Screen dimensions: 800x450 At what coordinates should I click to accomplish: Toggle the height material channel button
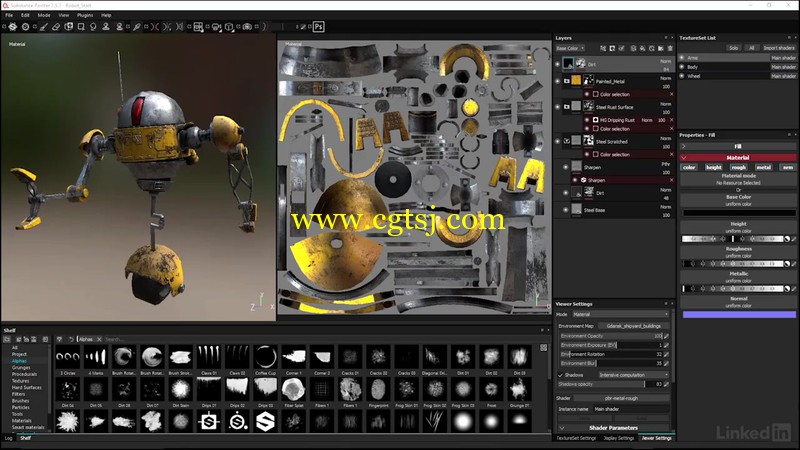713,167
